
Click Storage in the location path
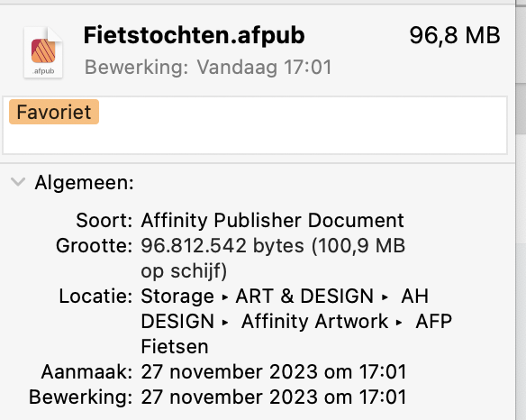coord(177,297)
